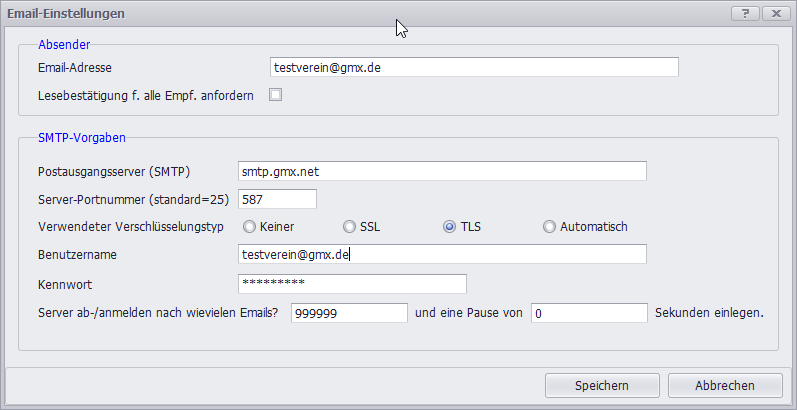Close the Email-Einstellungen dialog
This screenshot has width=797, height=410.
775,13
